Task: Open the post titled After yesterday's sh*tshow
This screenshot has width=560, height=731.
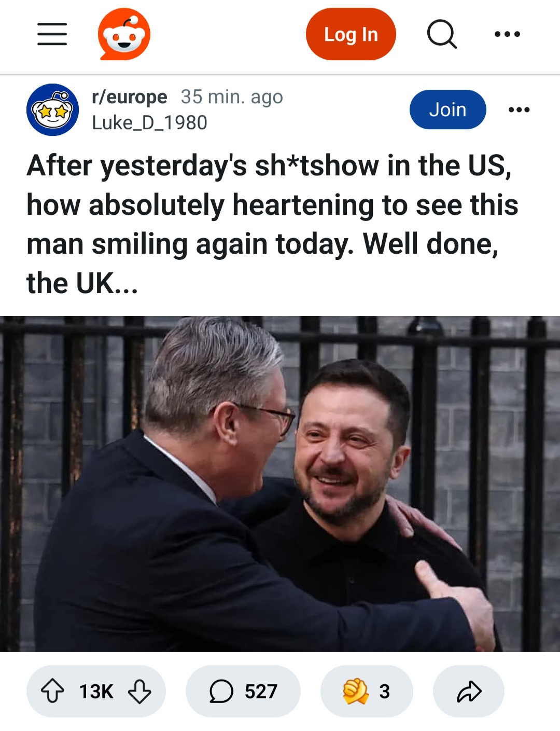Action: (x=272, y=224)
